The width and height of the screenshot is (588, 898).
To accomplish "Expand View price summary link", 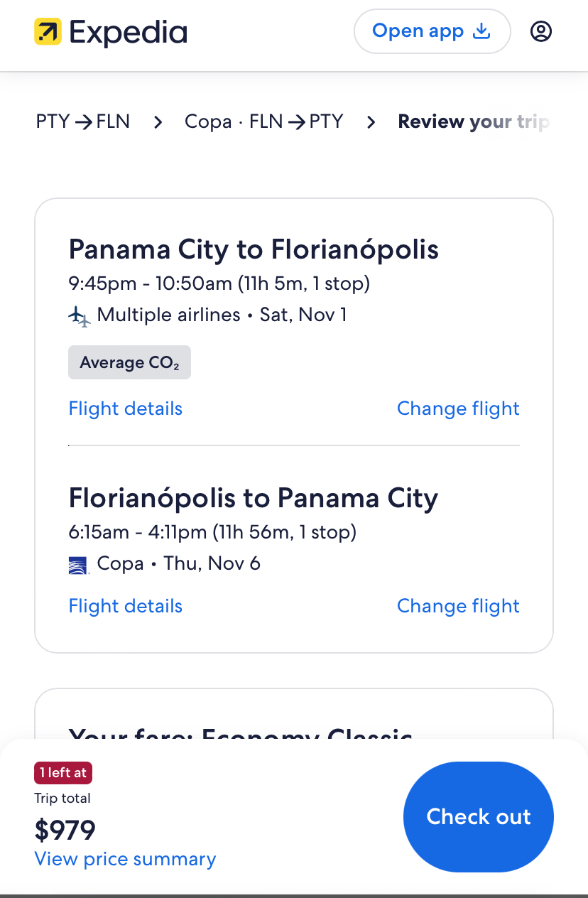I will [126, 859].
